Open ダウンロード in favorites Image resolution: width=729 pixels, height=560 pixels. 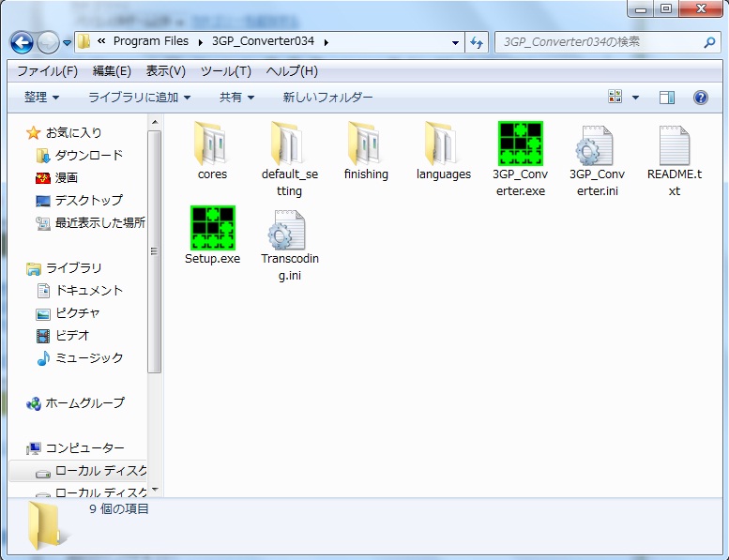pos(80,155)
